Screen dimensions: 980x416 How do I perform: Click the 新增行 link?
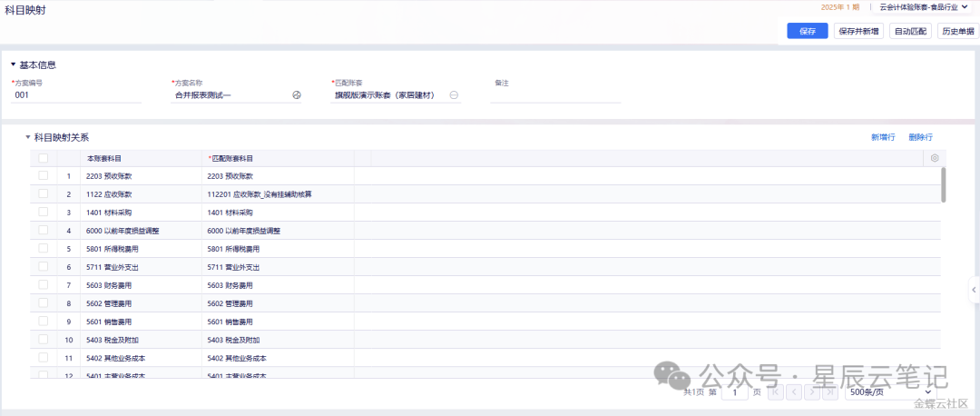click(883, 137)
